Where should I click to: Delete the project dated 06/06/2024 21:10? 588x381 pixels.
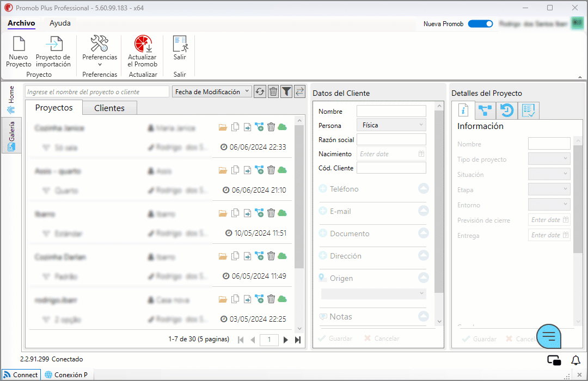click(x=271, y=170)
